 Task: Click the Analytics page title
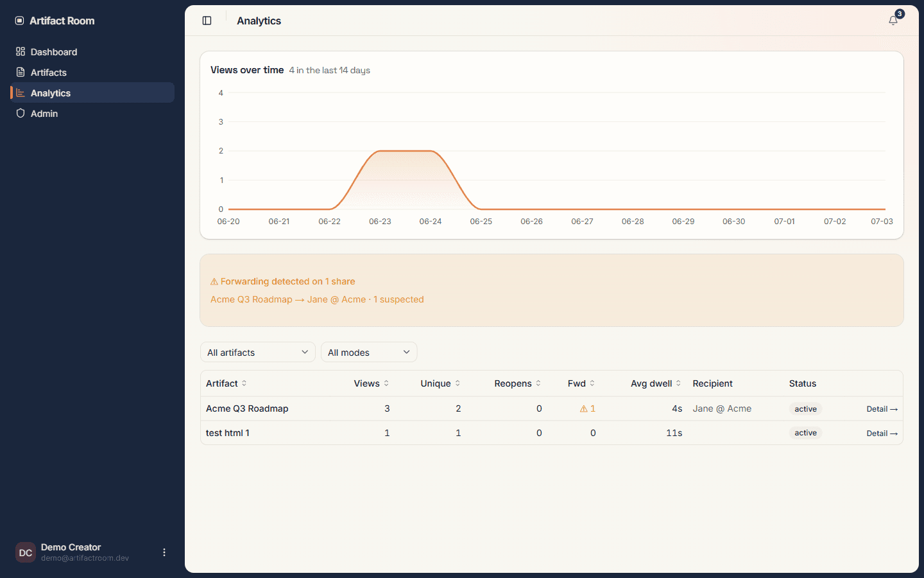(259, 21)
